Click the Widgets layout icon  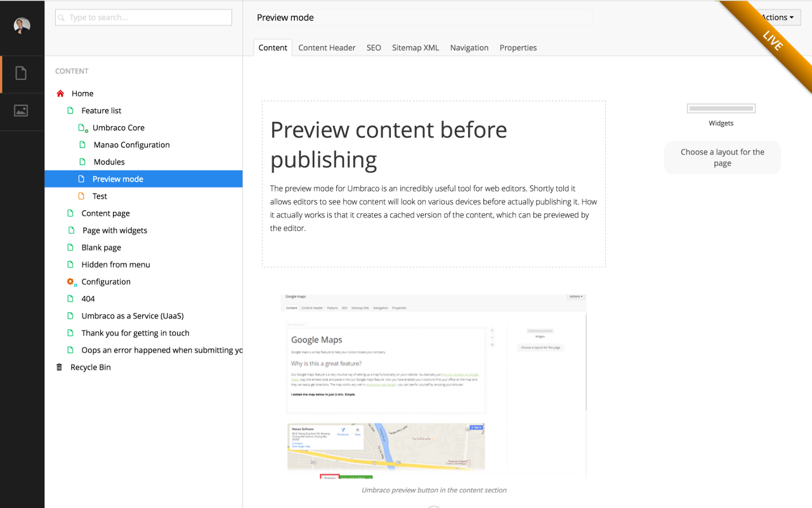(721, 109)
